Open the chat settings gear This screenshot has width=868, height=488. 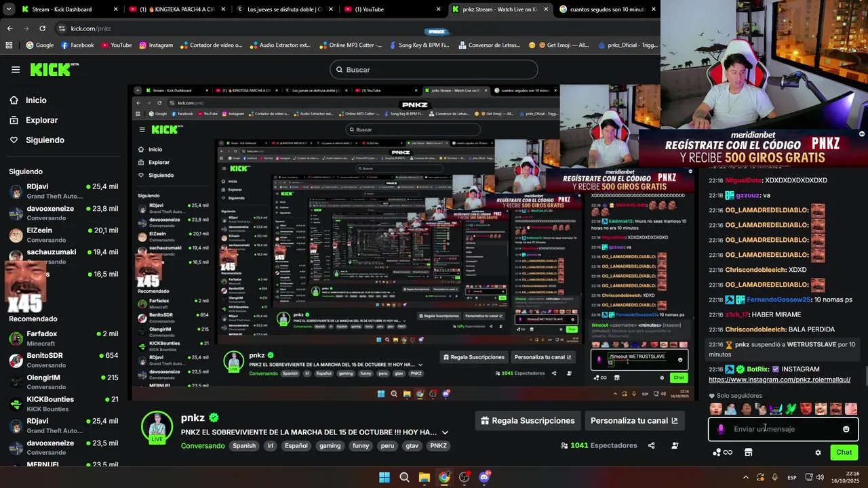[x=818, y=453]
